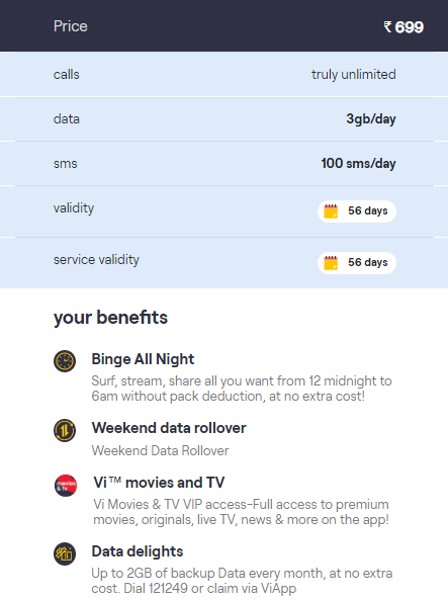Click the rupee symbol beside 699
448x600 pixels.
pyautogui.click(x=388, y=27)
